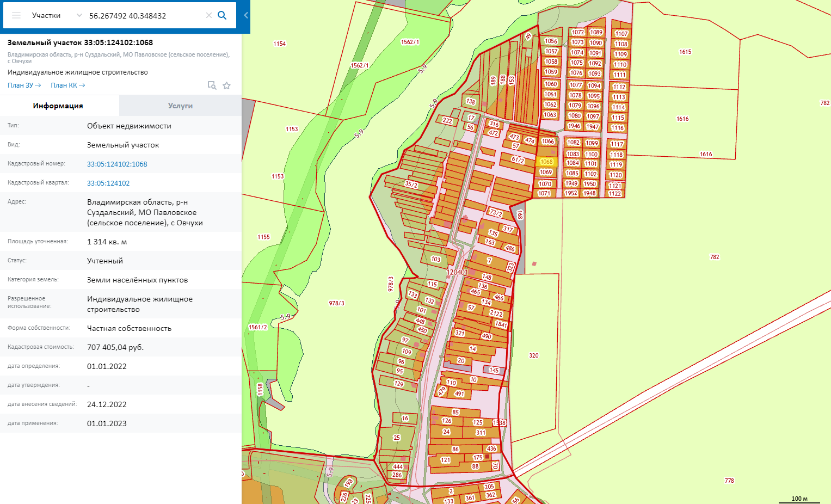Switch to the Услуги tab
Image resolution: width=831 pixels, height=504 pixels.
[x=180, y=106]
